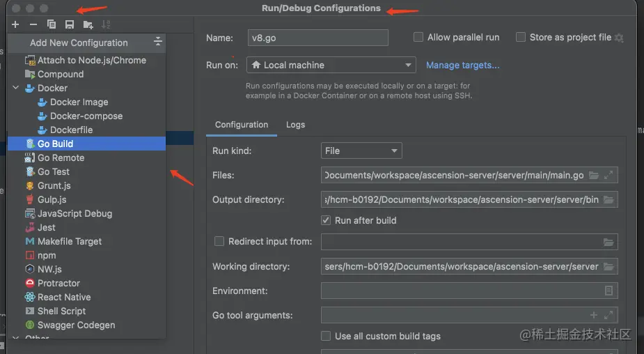This screenshot has height=354, width=644.
Task: Click folder browse icon in Files field
Action: (x=594, y=175)
